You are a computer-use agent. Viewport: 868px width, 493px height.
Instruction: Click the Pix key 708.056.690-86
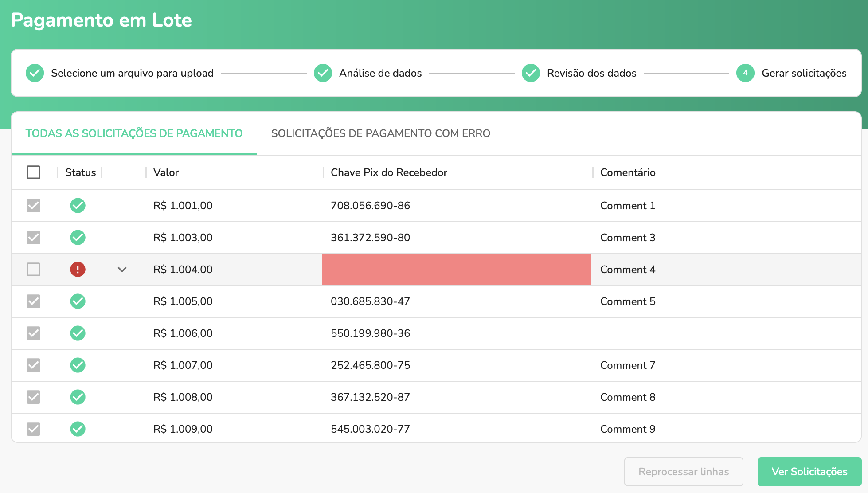(371, 205)
